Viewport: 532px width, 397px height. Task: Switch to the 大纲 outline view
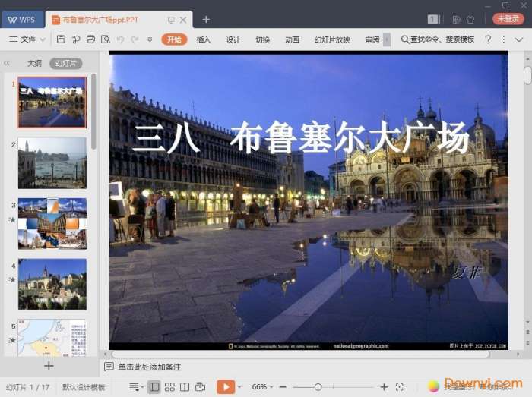click(34, 64)
